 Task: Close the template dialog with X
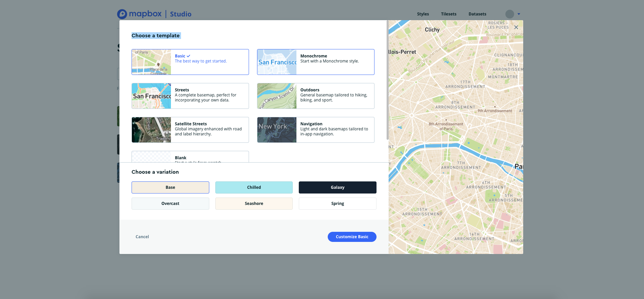(516, 27)
